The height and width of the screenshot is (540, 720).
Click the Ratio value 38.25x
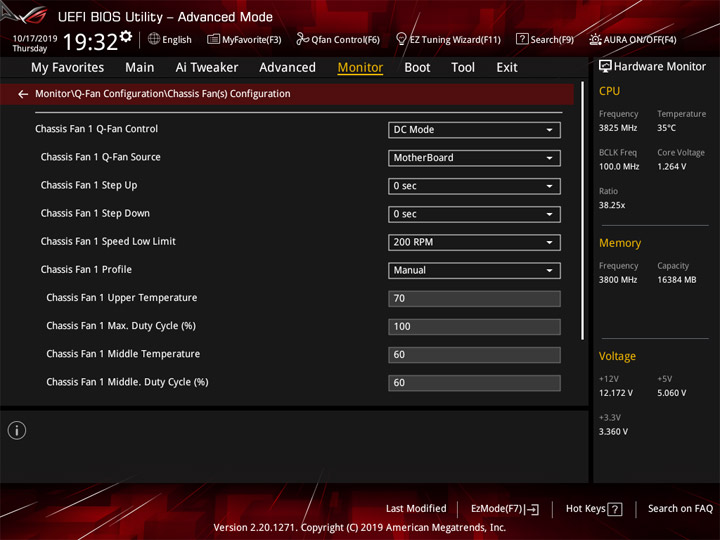tap(612, 205)
